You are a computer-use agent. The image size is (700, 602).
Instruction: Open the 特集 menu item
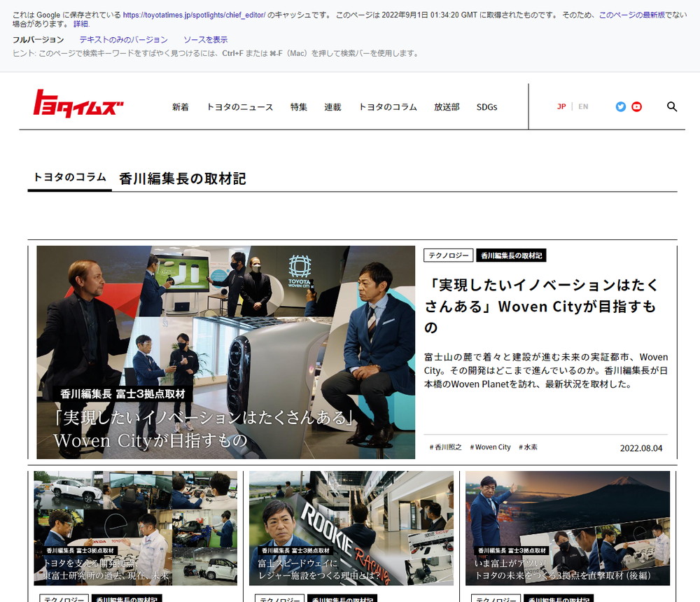[x=299, y=107]
